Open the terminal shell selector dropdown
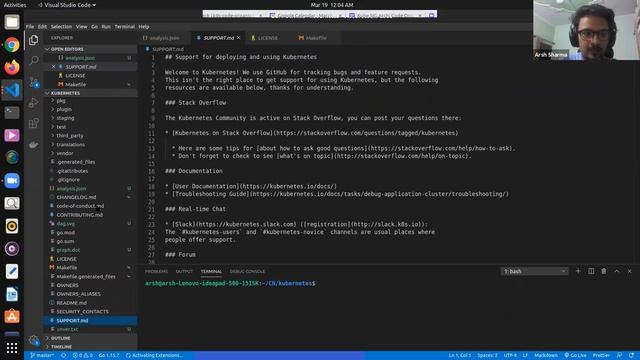This screenshot has height=360, width=640. tap(534, 271)
